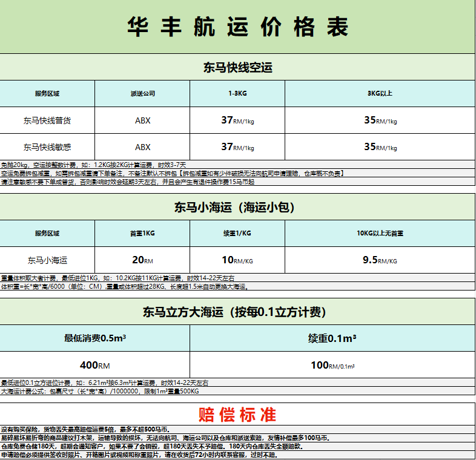Select the red 赔偿标准 heading

coord(237,415)
